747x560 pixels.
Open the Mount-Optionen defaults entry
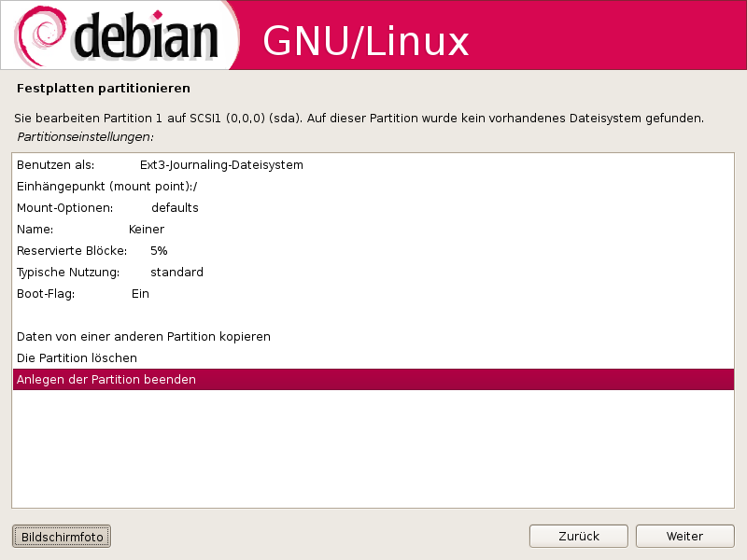pyautogui.click(x=107, y=208)
